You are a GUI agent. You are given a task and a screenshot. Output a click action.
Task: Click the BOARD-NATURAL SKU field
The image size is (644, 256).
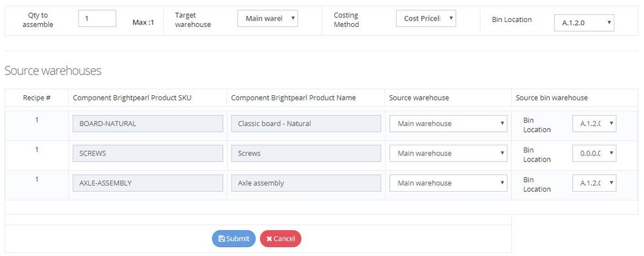(148, 123)
